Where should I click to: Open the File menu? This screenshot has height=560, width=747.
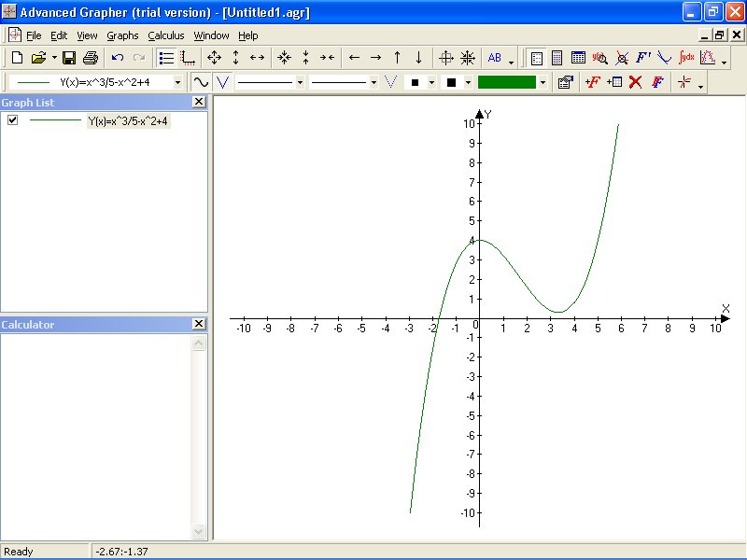[x=34, y=35]
